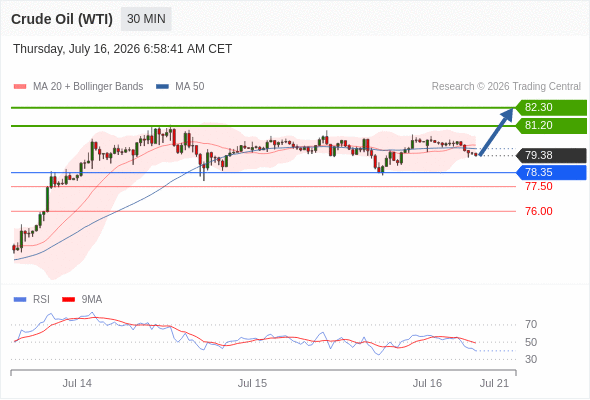This screenshot has height=400, width=590.
Task: Select the 82.30 resistance price tag
Action: 551,108
